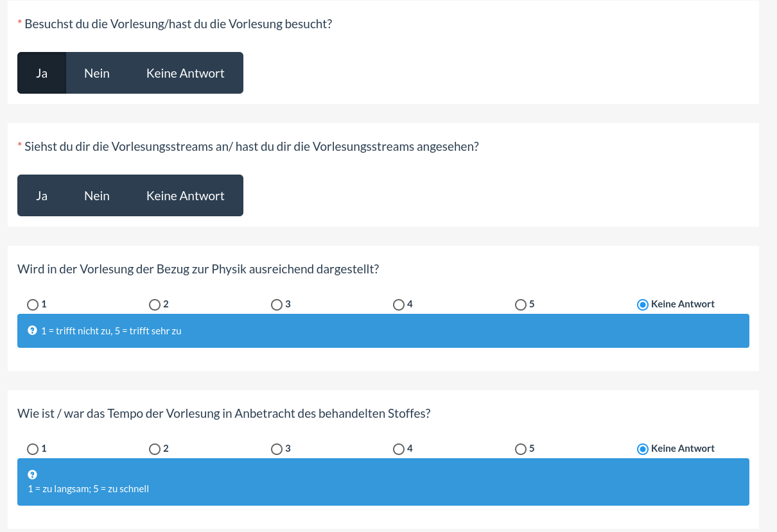Screen dimensions: 777x532
Task: Select 'Ja' for attending the Vorlesung
Action: point(42,73)
